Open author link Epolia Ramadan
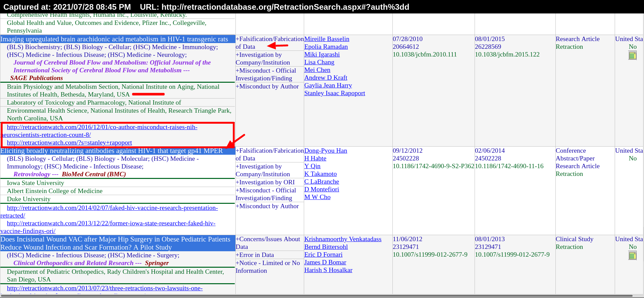 [x=326, y=47]
